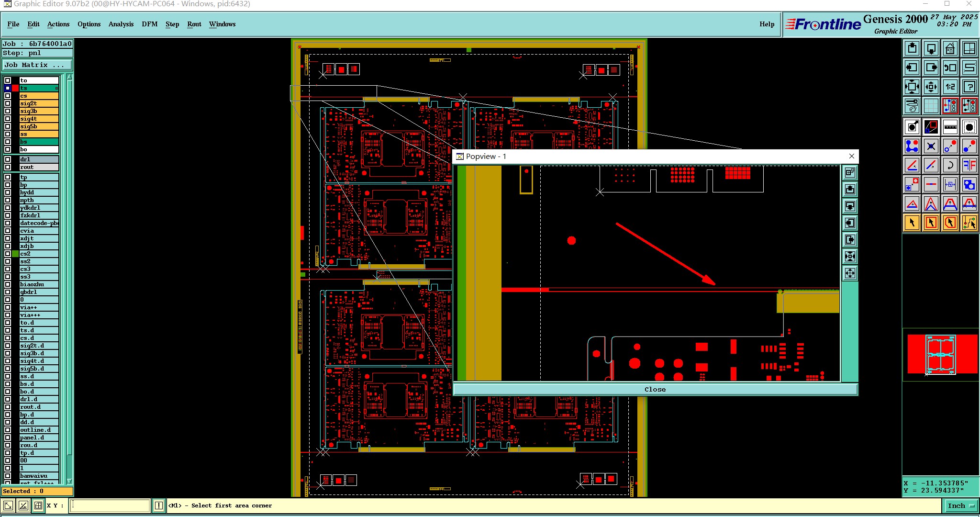
Task: Click the rotate feature tool icon
Action: pyautogui.click(x=950, y=165)
